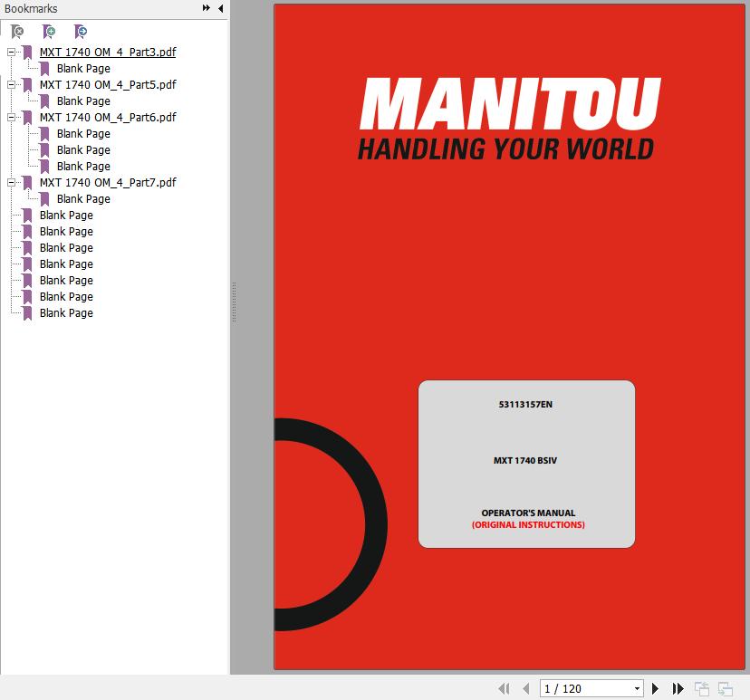Click the next view icon in status bar

click(726, 688)
